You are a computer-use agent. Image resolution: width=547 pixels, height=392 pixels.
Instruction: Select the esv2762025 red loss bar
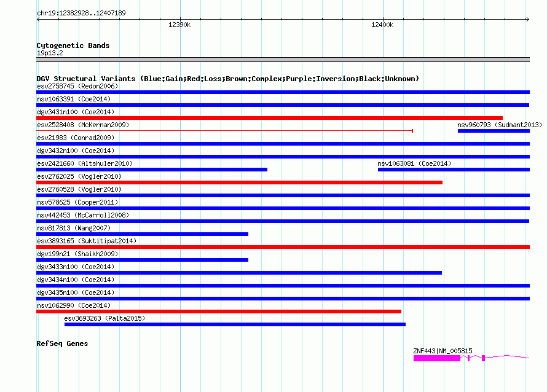click(239, 182)
